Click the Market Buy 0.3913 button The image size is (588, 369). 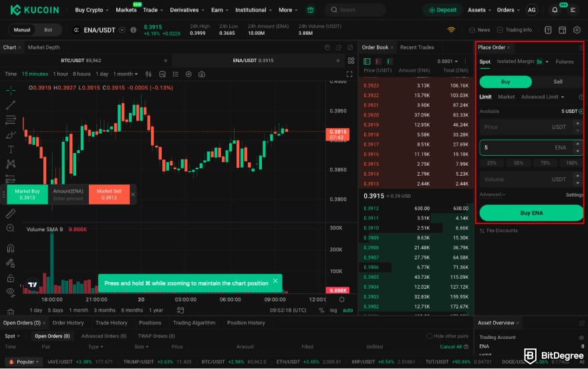(27, 195)
